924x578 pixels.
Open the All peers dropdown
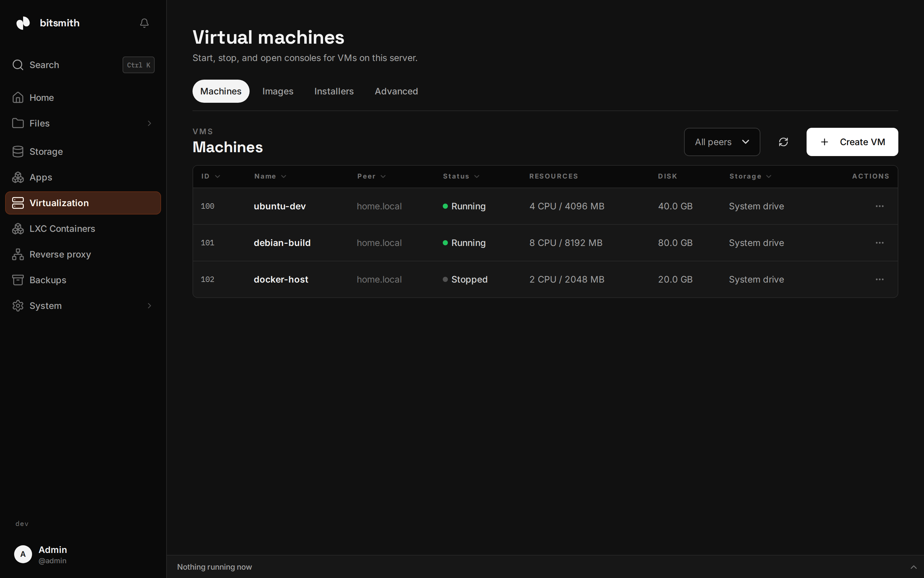click(722, 142)
